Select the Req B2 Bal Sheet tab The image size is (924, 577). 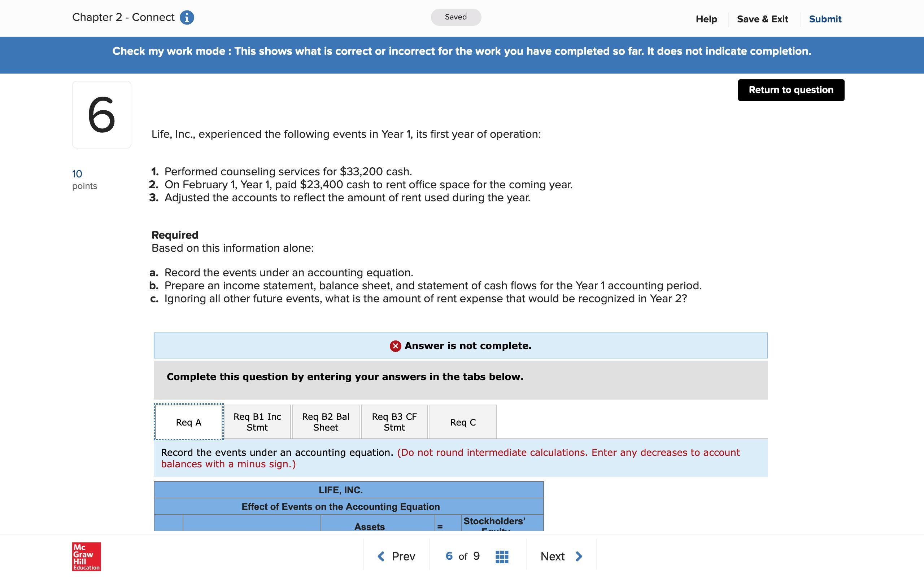click(326, 422)
